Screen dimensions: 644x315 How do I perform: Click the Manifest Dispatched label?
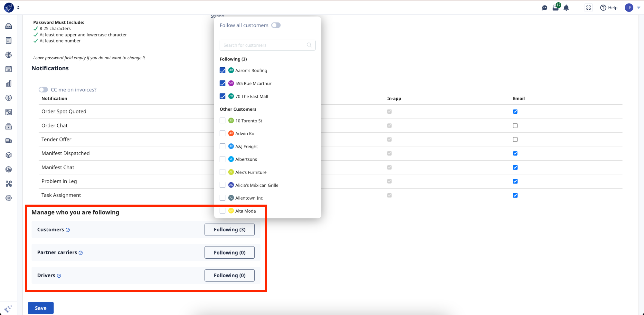coord(66,153)
